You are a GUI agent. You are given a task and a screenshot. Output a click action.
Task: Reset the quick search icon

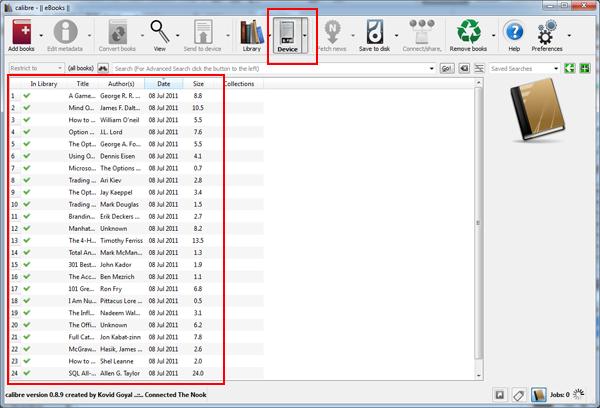pos(464,69)
